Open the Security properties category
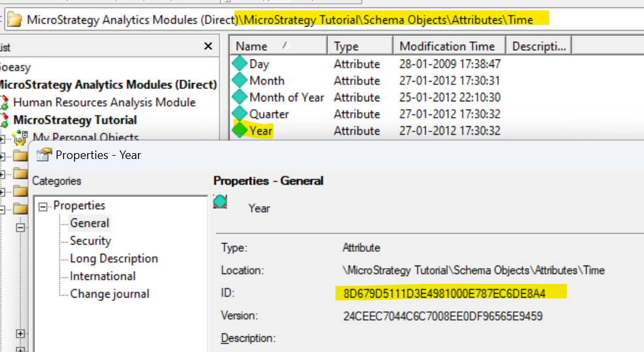644x352 pixels. (90, 241)
